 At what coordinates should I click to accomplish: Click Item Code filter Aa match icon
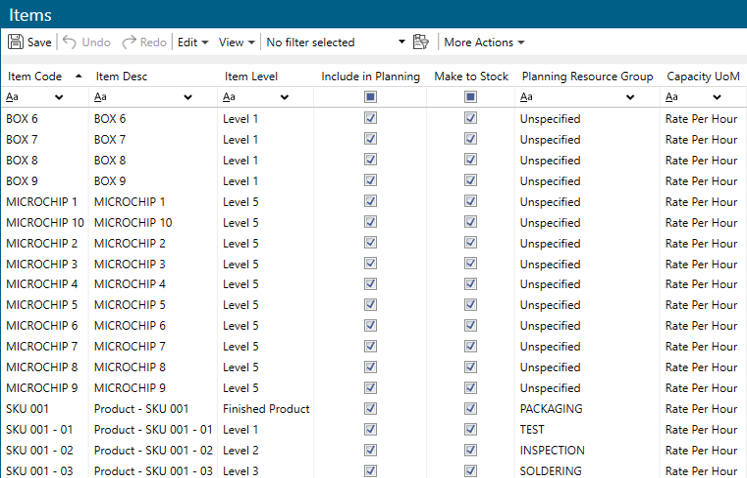pyautogui.click(x=12, y=97)
